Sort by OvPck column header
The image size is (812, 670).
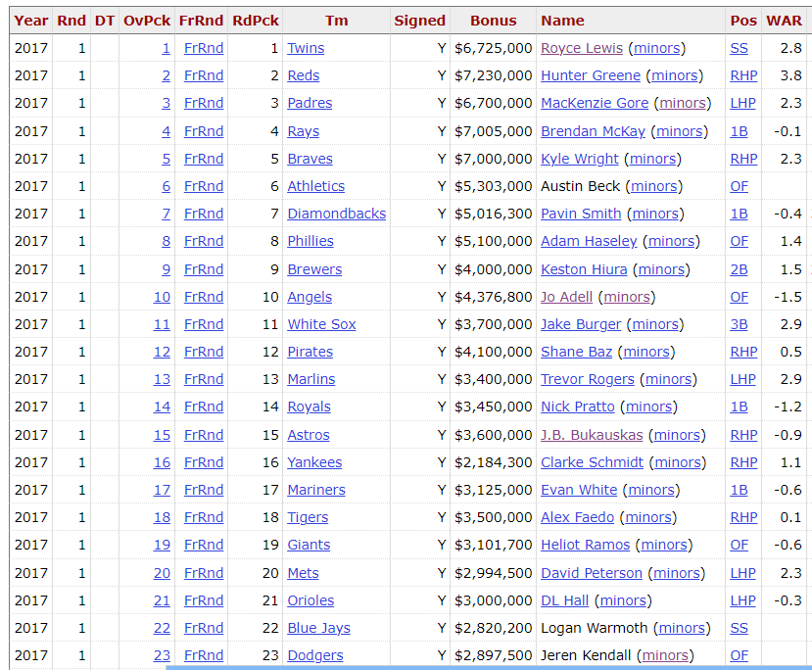146,21
